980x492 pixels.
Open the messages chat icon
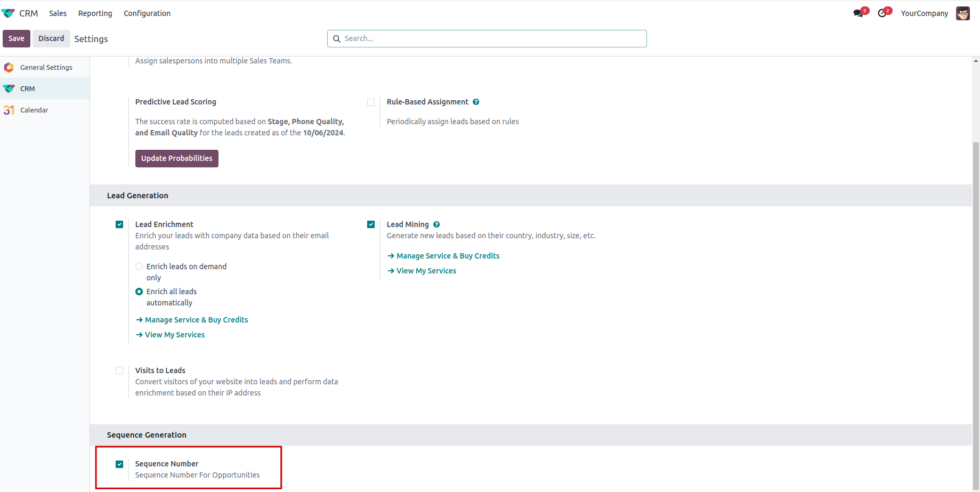(858, 13)
